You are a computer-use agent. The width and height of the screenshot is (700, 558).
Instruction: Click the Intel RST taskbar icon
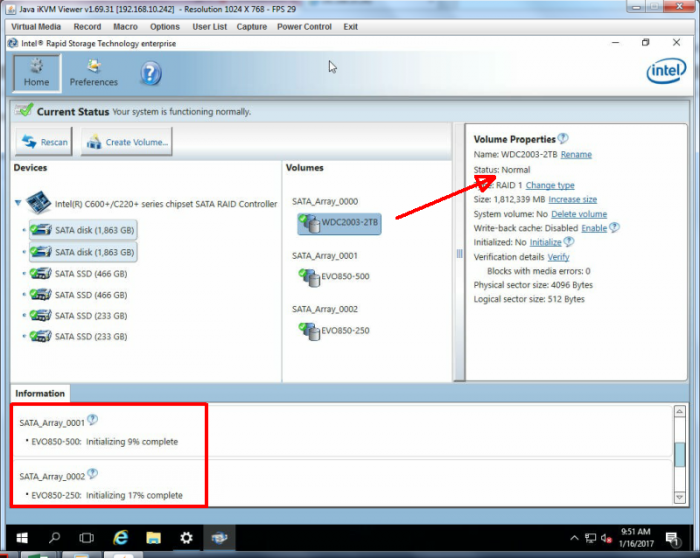click(x=219, y=538)
